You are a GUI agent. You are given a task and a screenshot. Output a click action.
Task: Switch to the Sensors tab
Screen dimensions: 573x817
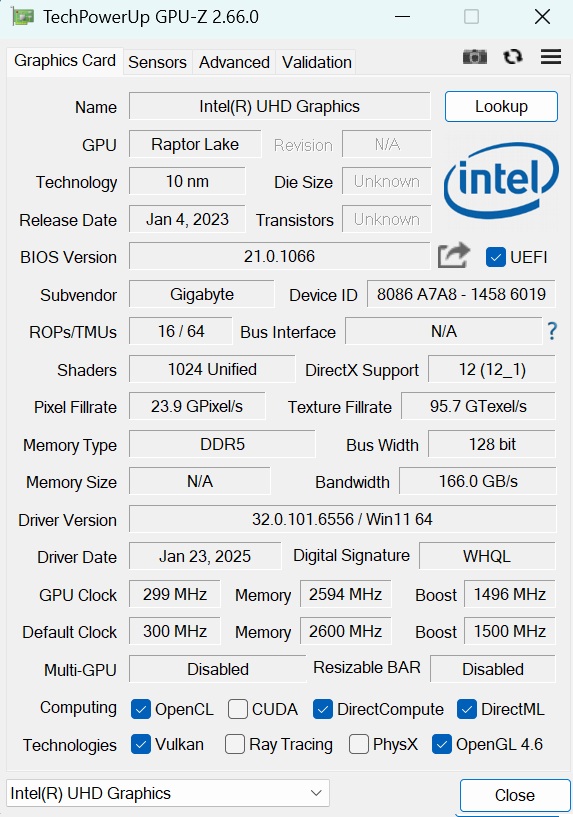point(157,63)
